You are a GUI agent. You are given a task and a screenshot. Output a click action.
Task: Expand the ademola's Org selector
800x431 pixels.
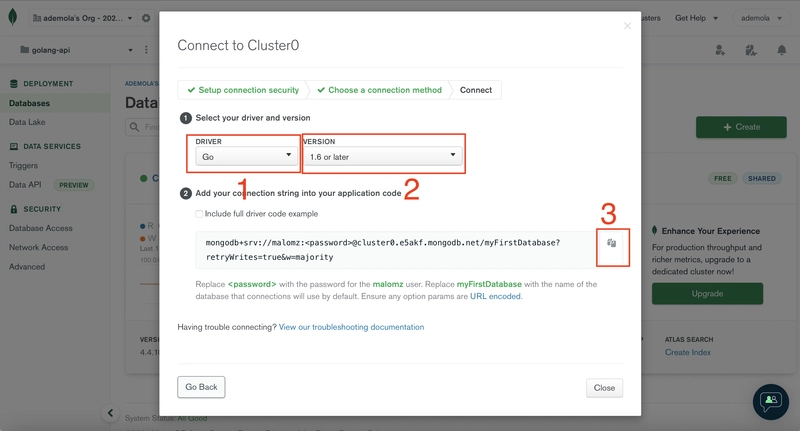pyautogui.click(x=83, y=18)
